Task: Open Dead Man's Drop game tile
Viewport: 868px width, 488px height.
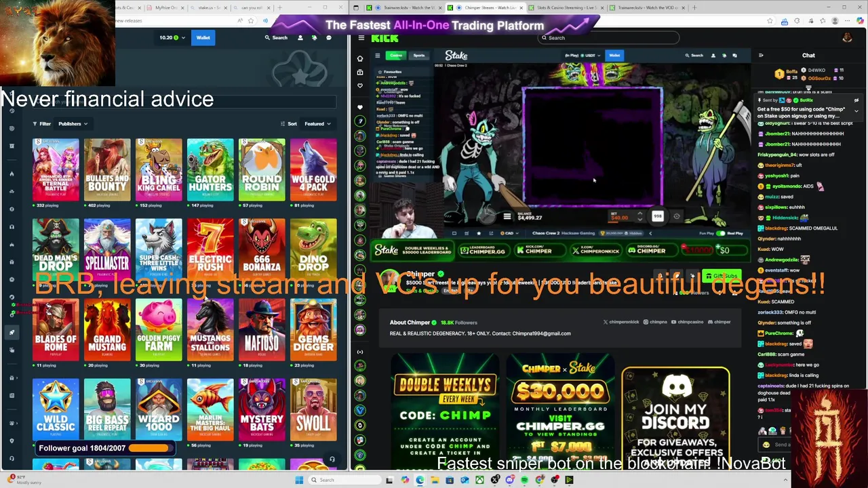Action: (56, 250)
